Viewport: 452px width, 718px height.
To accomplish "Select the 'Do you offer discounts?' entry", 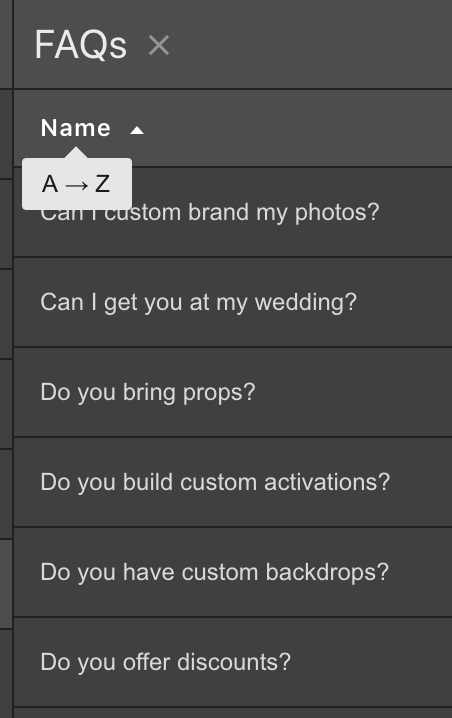I will [x=233, y=662].
